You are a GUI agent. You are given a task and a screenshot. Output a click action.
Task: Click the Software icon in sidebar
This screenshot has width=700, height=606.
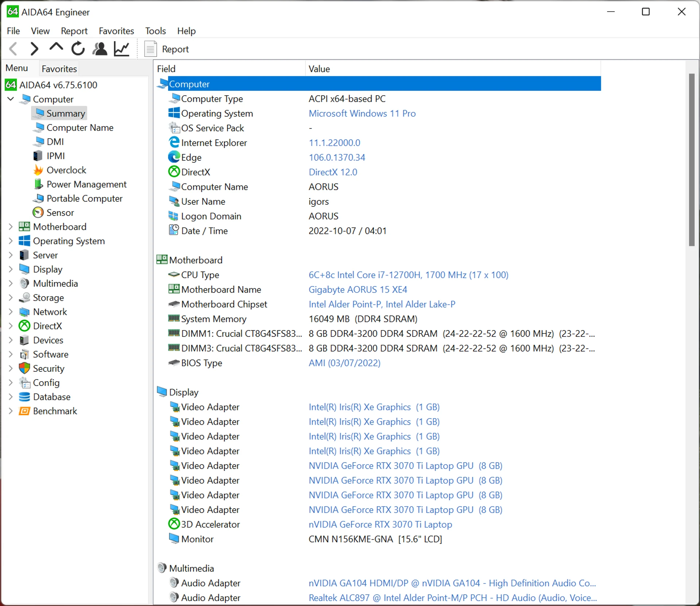(24, 354)
